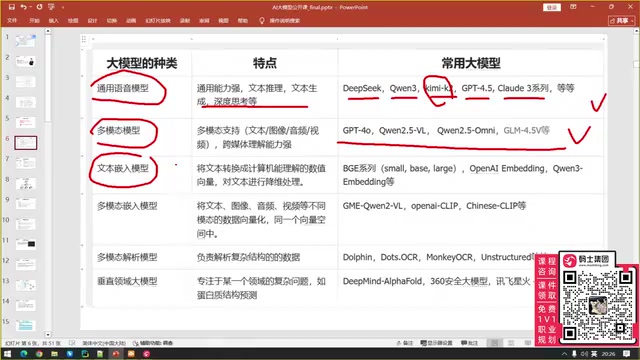Switch to Reading view icon
The image size is (640, 360).
pos(528,343)
